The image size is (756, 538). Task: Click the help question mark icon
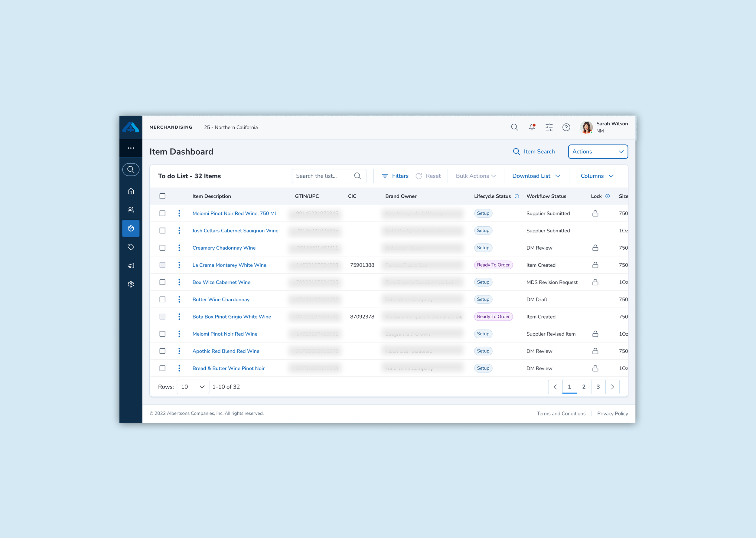click(x=566, y=127)
